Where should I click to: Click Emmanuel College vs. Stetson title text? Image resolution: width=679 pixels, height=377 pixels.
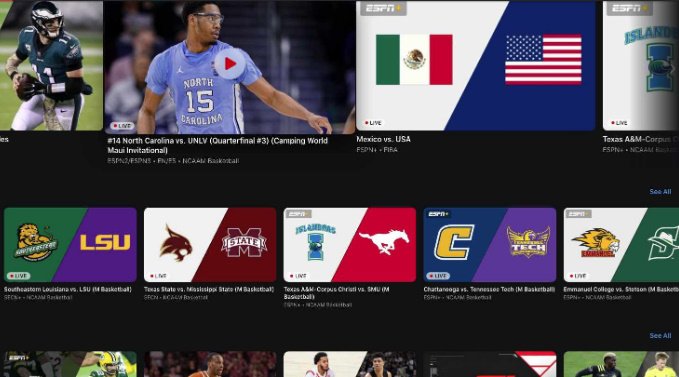tap(621, 289)
